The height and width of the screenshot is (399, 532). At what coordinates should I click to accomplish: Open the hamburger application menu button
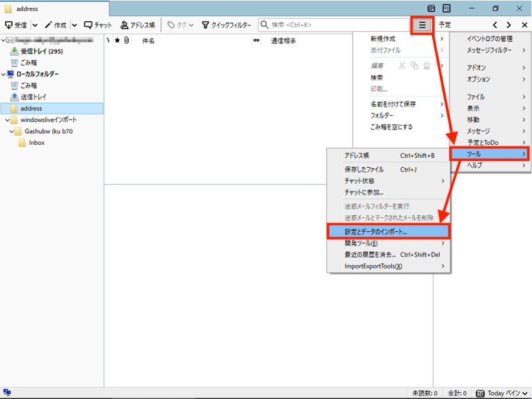coord(422,25)
